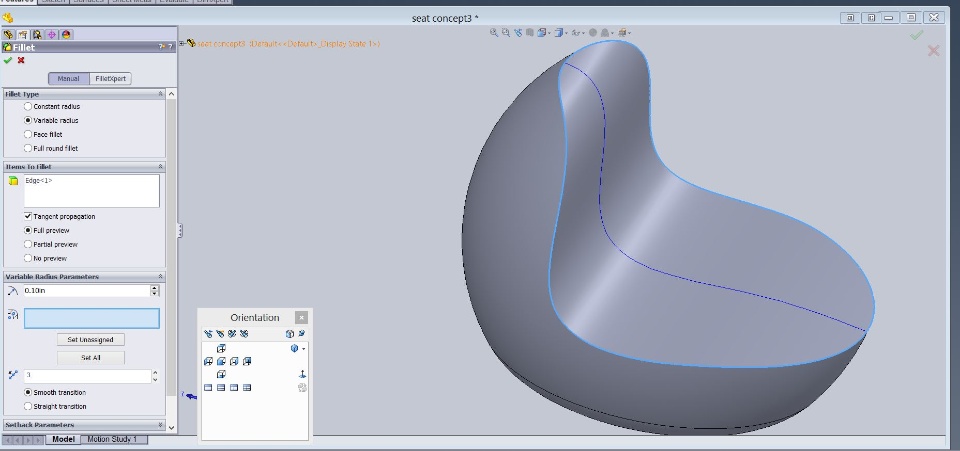
Task: Accept the fillet with green checkmark
Action: tap(8, 60)
